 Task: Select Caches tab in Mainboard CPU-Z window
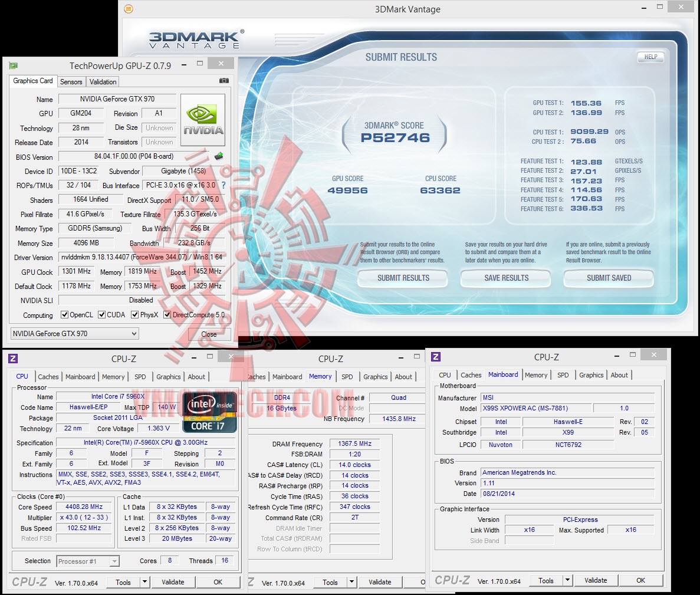click(x=471, y=375)
